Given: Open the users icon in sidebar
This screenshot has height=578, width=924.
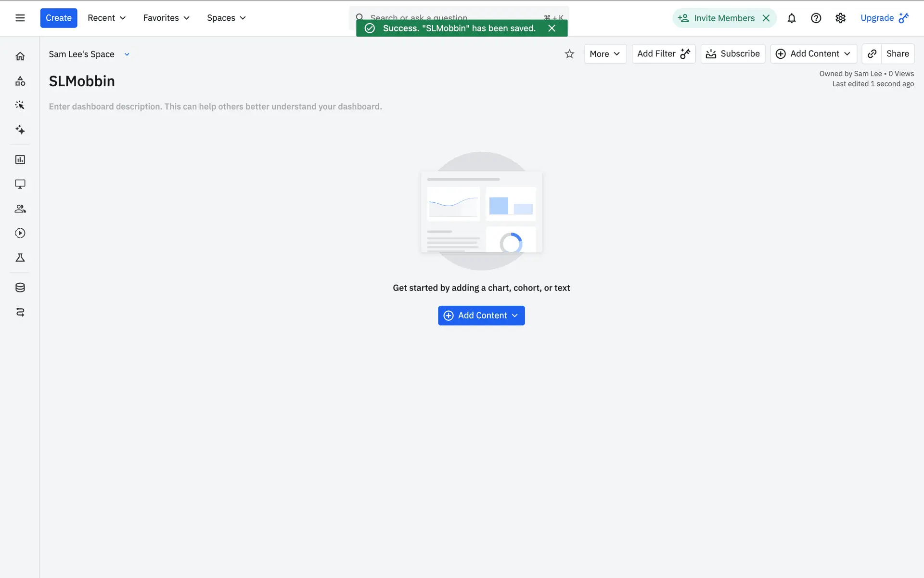Looking at the screenshot, I should click(x=20, y=209).
